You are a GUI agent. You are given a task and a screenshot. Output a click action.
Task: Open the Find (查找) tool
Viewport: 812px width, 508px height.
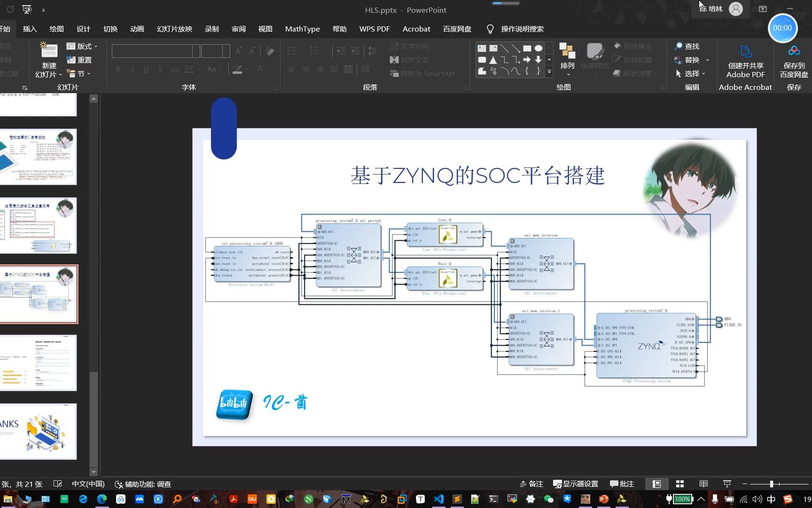[688, 46]
